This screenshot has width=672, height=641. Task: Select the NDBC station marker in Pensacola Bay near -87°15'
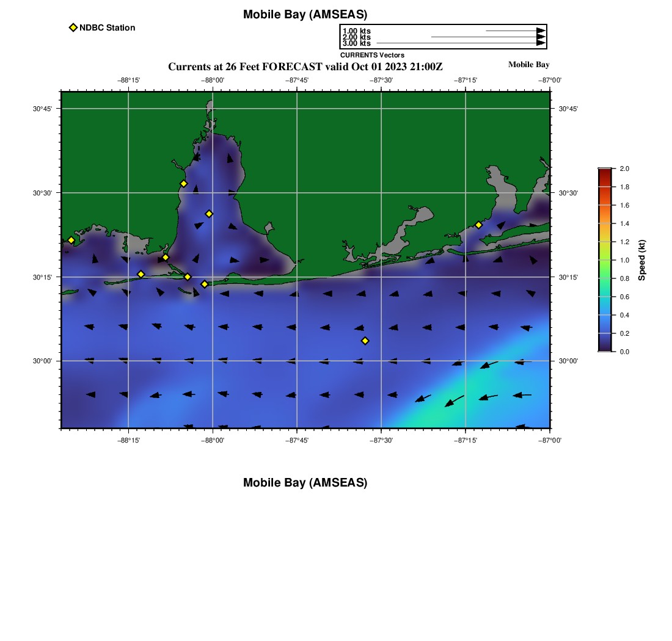[x=479, y=225]
